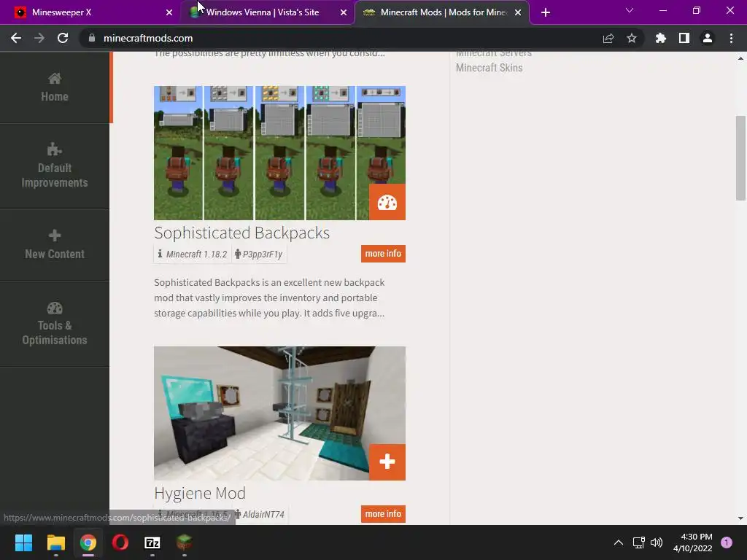Click the scrollbar up arrow
Image resolution: width=747 pixels, height=560 pixels.
click(x=740, y=58)
